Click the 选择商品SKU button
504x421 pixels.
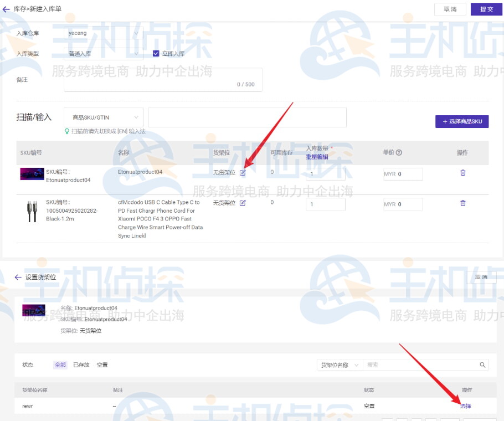(462, 121)
